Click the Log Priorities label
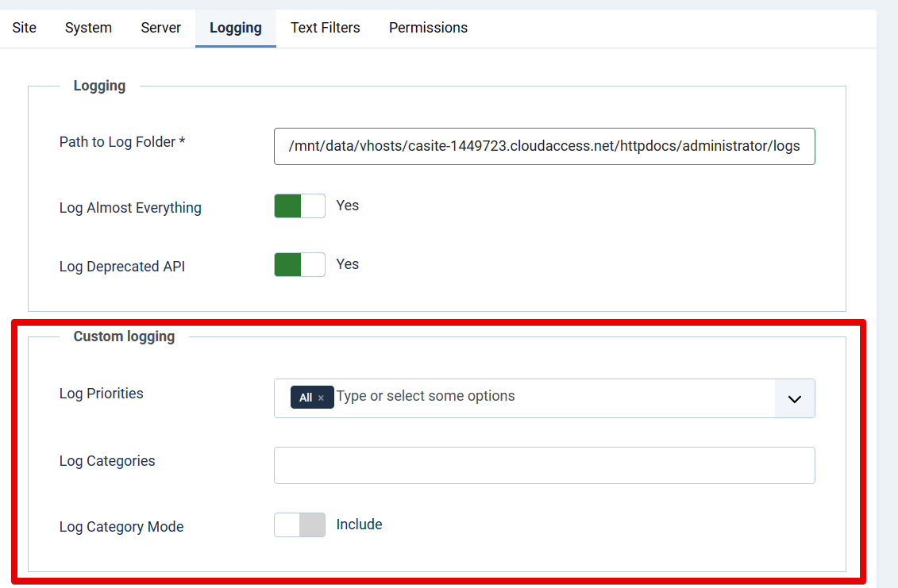 pos(102,394)
